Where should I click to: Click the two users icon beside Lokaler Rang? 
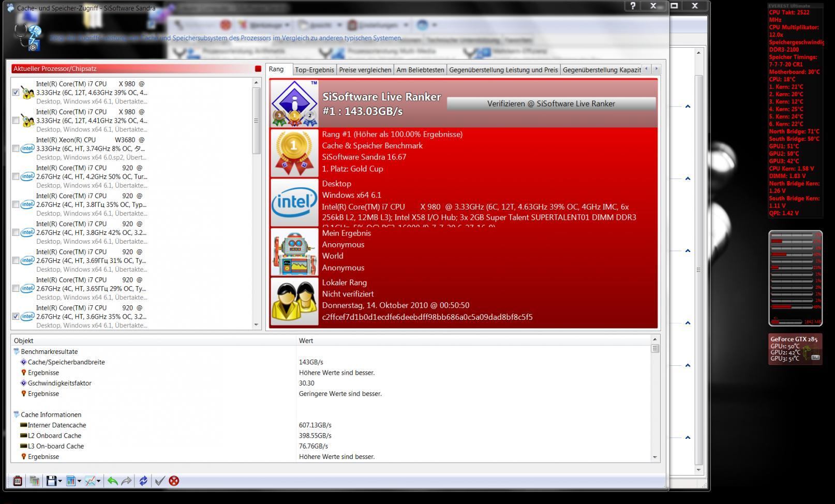tap(294, 301)
